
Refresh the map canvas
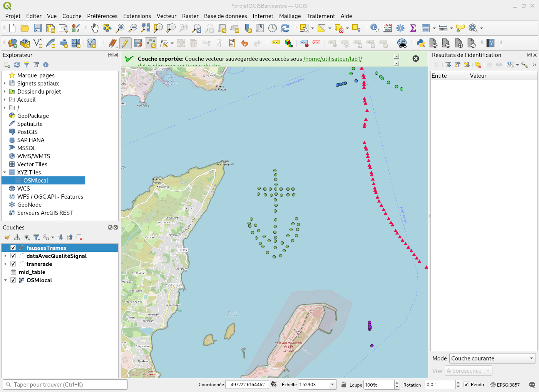point(285,28)
